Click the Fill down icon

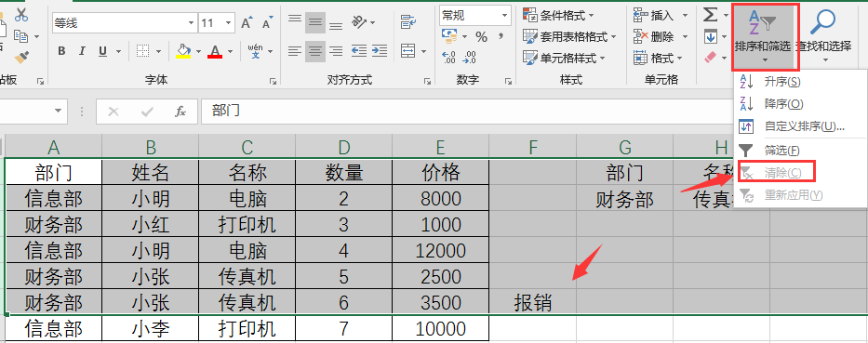[x=710, y=37]
